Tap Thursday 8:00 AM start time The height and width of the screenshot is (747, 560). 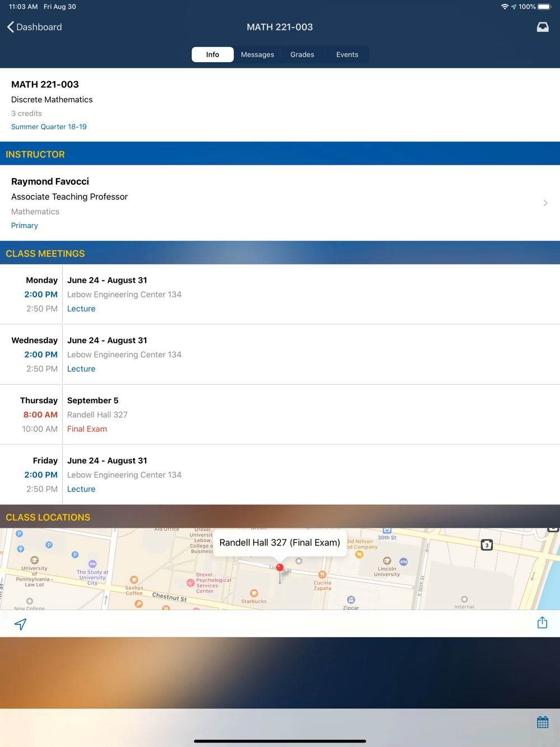click(x=40, y=414)
